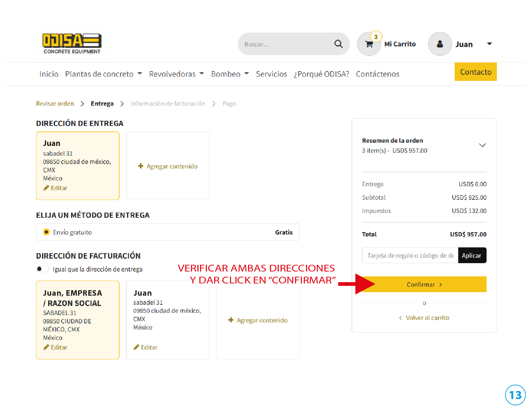The image size is (532, 411).
Task: Click the pencil icon in Juan billing card
Action: pyautogui.click(x=136, y=347)
